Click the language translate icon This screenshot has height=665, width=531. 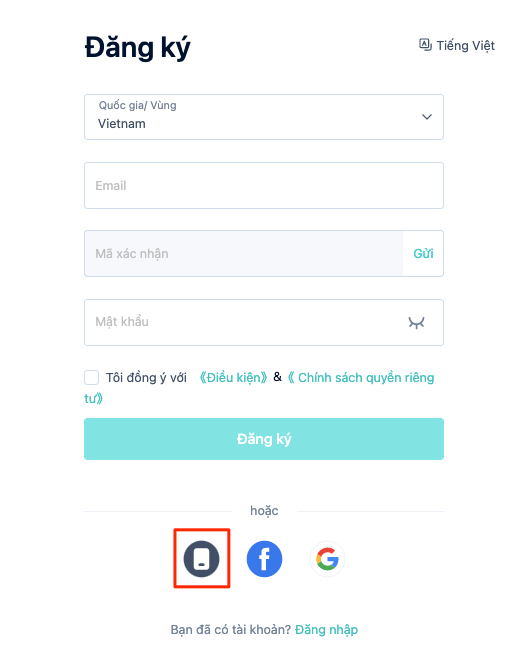tap(425, 45)
